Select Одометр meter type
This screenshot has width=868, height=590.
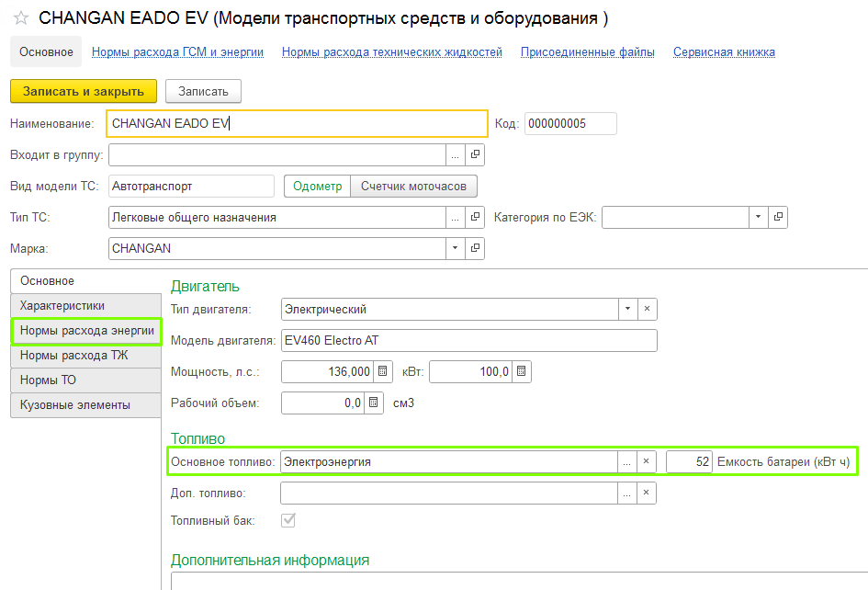[317, 187]
